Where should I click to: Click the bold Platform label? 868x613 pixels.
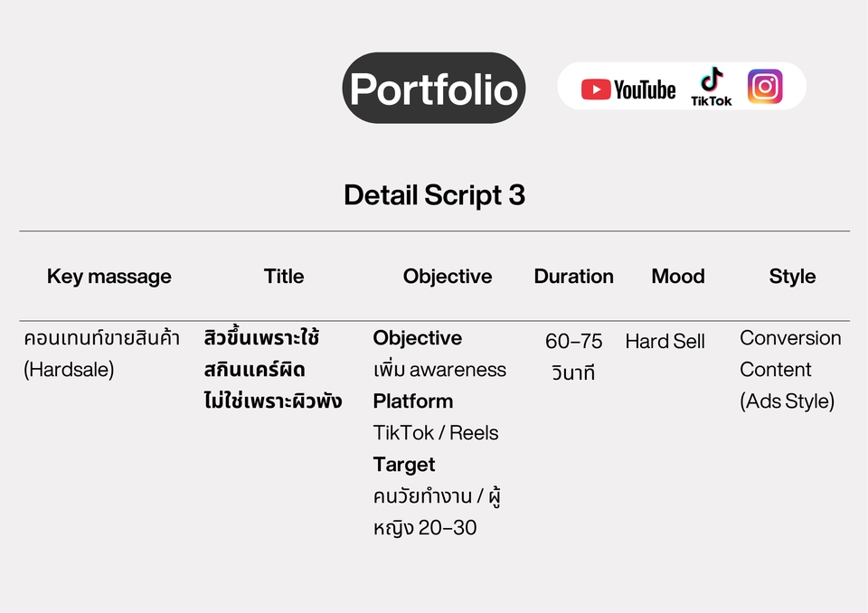point(413,401)
